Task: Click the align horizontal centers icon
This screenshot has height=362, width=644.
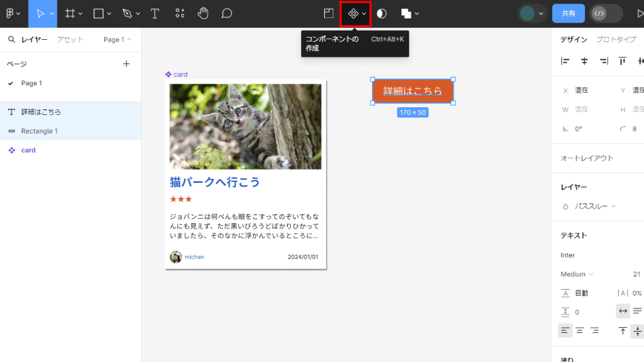Action: tap(584, 61)
